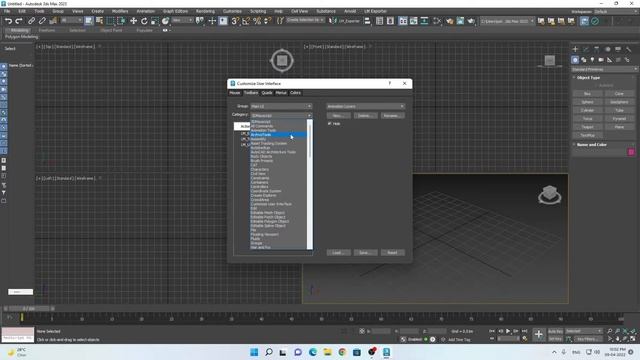This screenshot has height=360, width=640.
Task: Click the Delete button in dialog
Action: point(365,116)
